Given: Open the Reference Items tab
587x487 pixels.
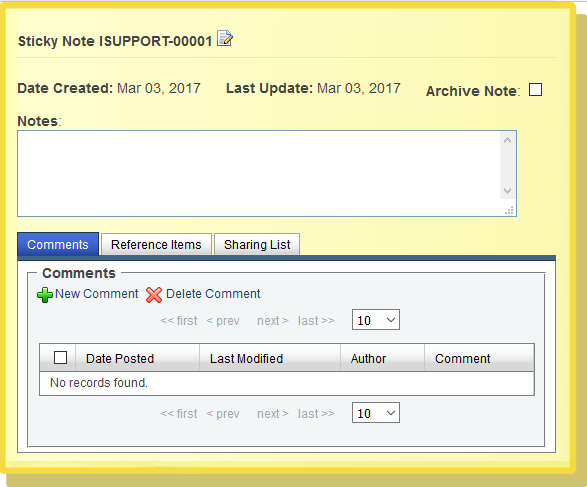Looking at the screenshot, I should pos(156,244).
